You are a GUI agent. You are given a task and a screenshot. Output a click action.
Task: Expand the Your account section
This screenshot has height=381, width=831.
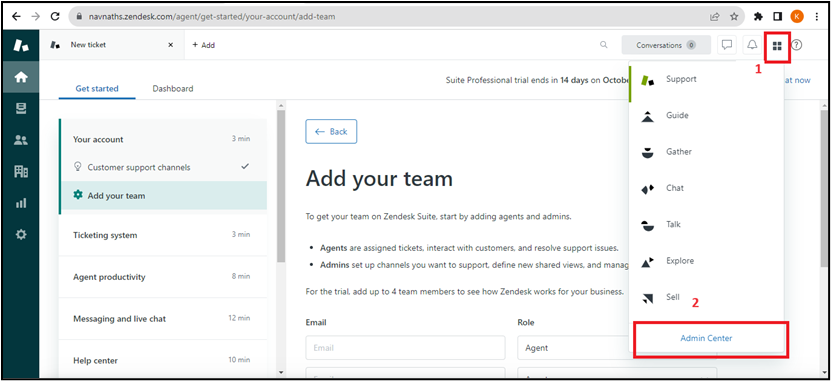coord(163,139)
